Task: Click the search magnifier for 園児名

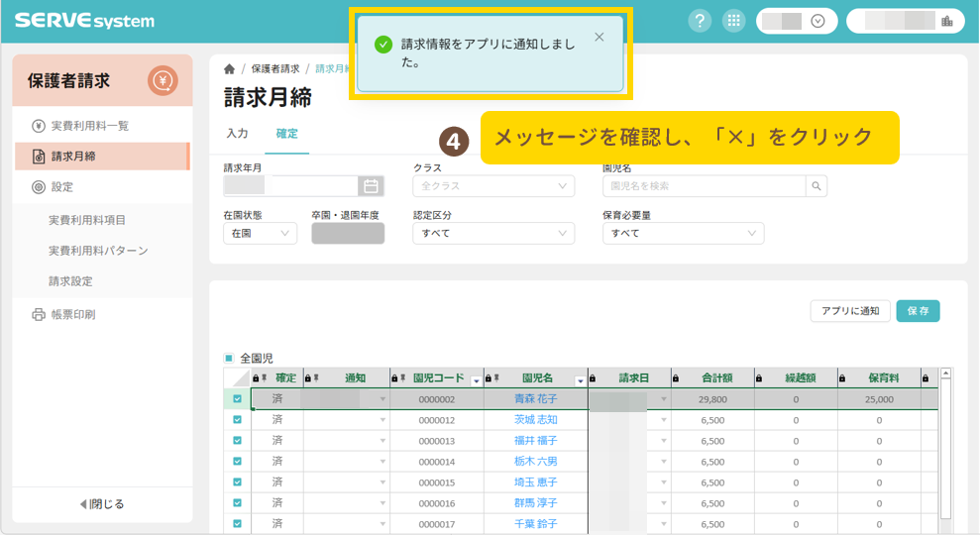Action: click(x=816, y=185)
